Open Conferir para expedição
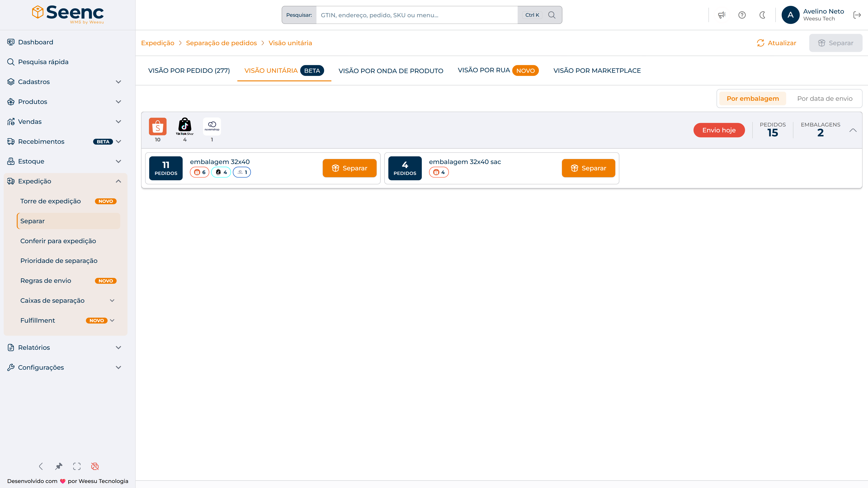Image resolution: width=868 pixels, height=488 pixels. click(68, 241)
